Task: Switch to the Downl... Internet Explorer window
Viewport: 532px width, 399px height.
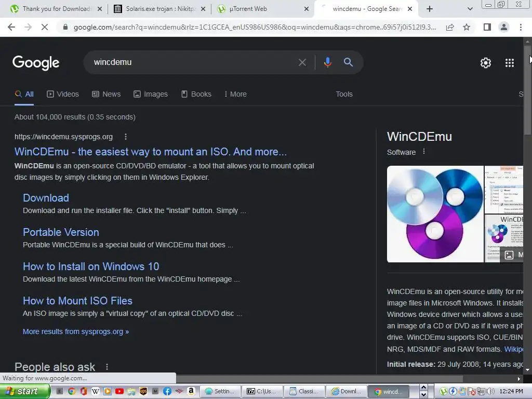Action: (x=347, y=391)
